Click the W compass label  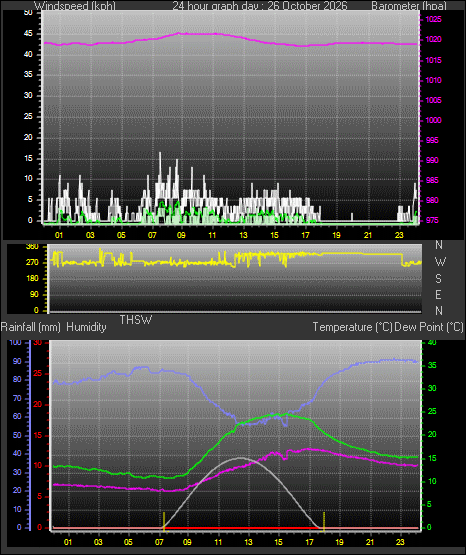(x=440, y=262)
